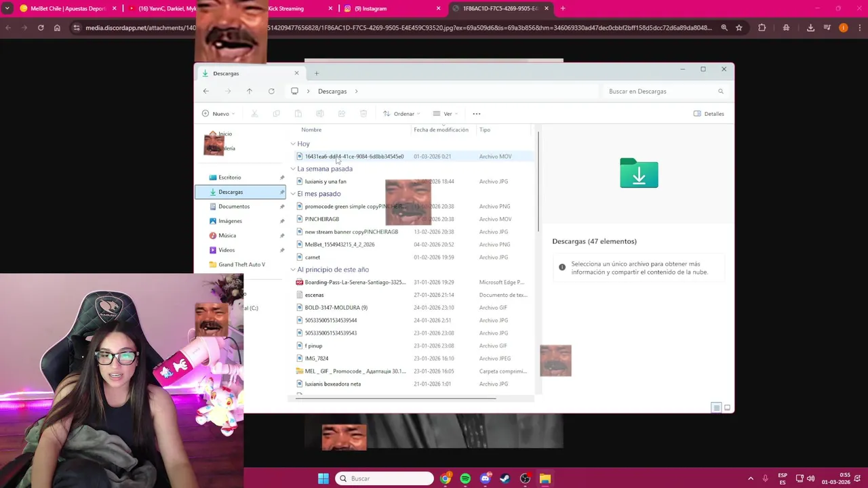Switch to large icons view at bottom right
Viewport: 868px width, 488px height.
727,407
